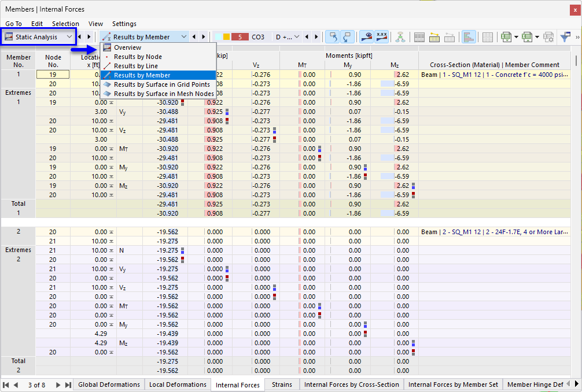Click the Beam 1 - SQ_M1 12 concrete comment cell
582x392 pixels.
(x=495, y=75)
